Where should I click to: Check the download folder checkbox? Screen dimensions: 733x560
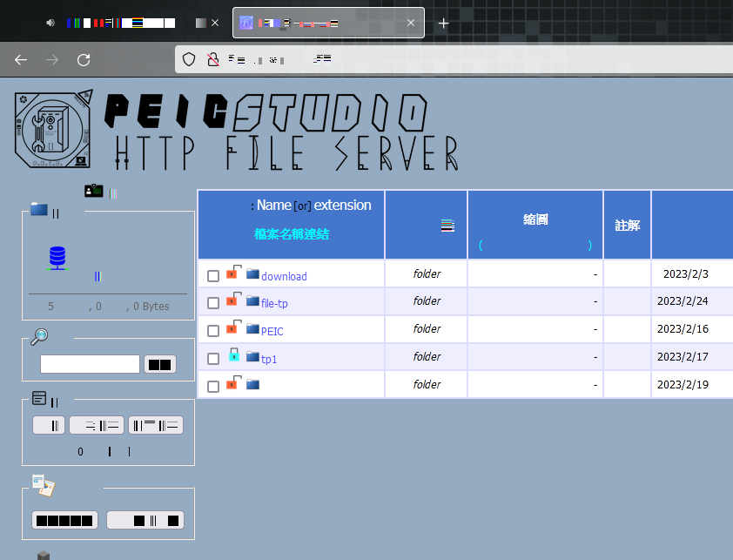(213, 275)
